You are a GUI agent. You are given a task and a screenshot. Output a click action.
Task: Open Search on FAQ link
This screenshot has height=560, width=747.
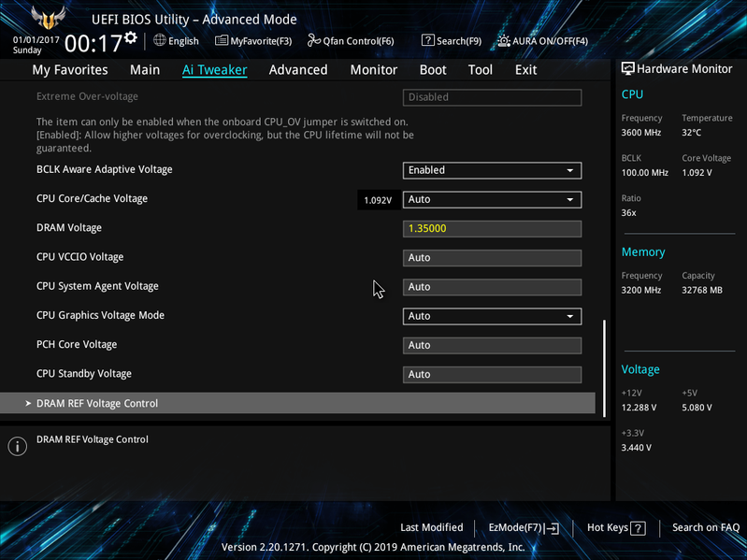pos(706,527)
